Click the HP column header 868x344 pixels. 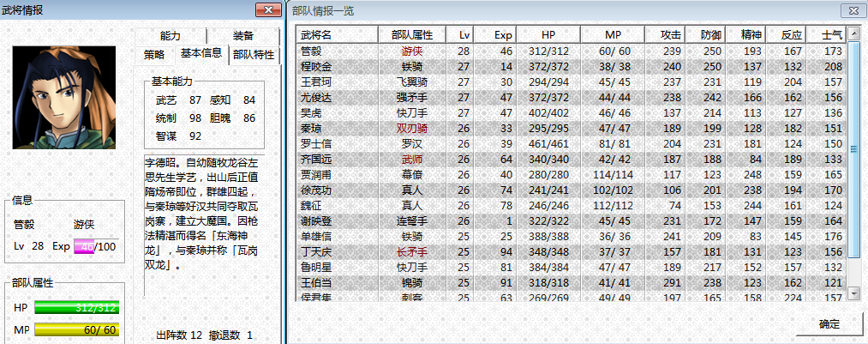548,35
